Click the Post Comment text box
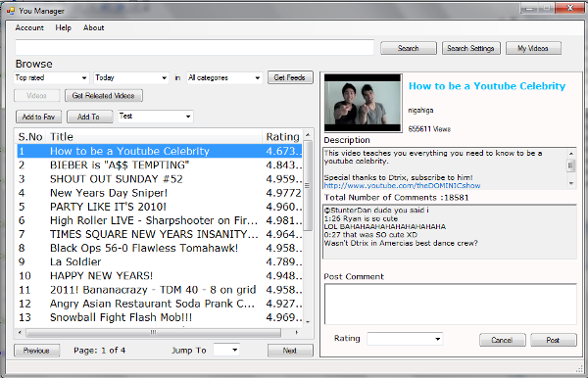Image resolution: width=588 pixels, height=378 pixels. [x=451, y=304]
